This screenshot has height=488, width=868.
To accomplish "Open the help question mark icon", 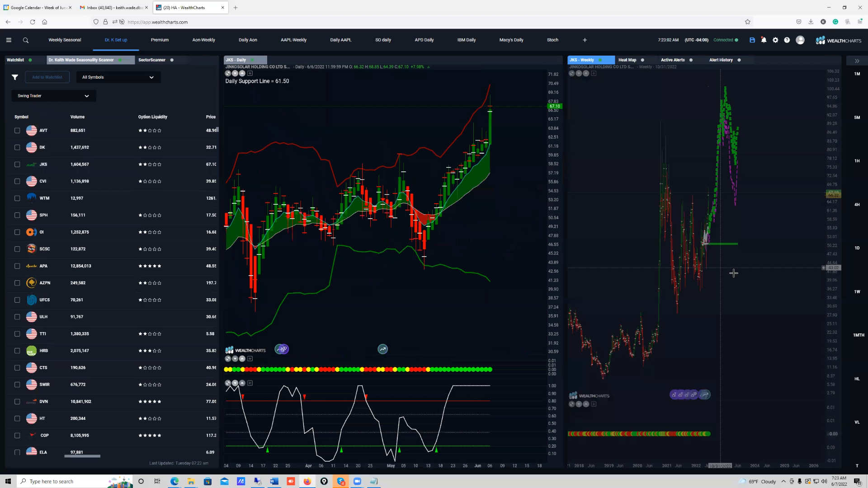I will point(787,40).
